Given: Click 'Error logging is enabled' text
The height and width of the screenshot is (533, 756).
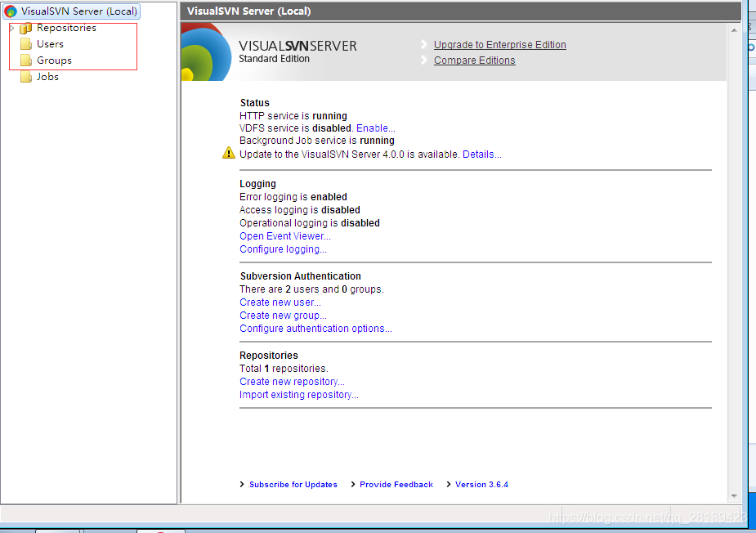Looking at the screenshot, I should 293,197.
